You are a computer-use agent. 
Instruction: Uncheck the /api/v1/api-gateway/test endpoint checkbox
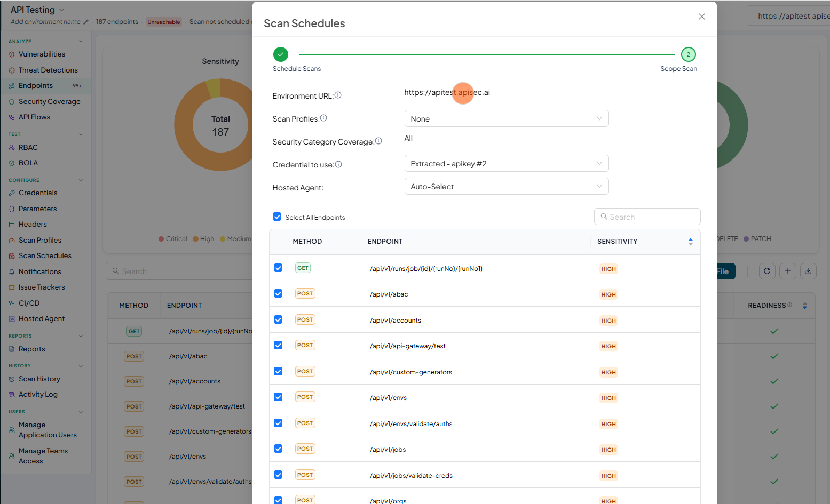278,345
